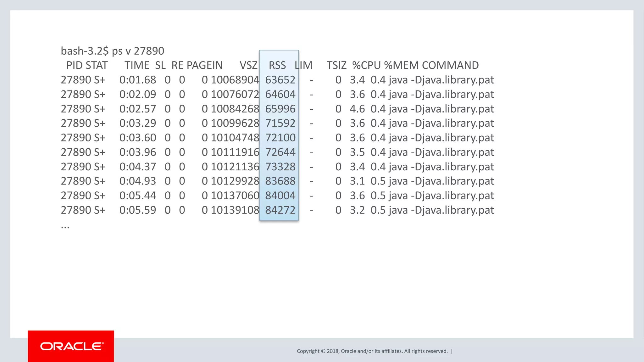Click %CPU value 3.1
Viewport: 644px width, 362px height.
(x=357, y=181)
